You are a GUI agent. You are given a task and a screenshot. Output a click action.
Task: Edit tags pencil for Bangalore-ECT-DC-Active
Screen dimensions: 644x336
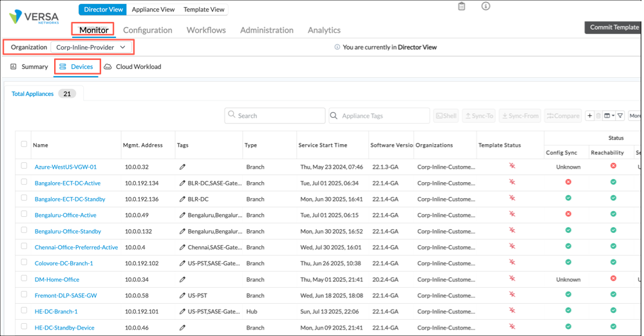pos(182,183)
